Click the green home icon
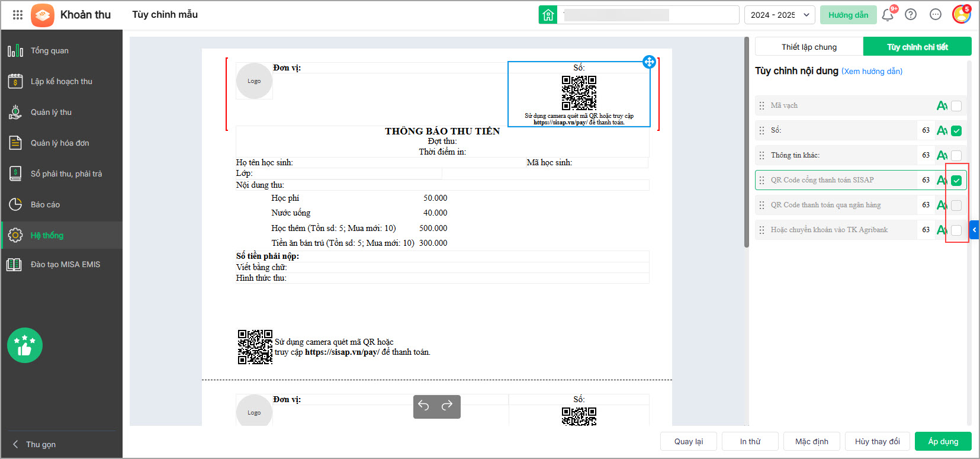980x459 pixels. pyautogui.click(x=548, y=15)
